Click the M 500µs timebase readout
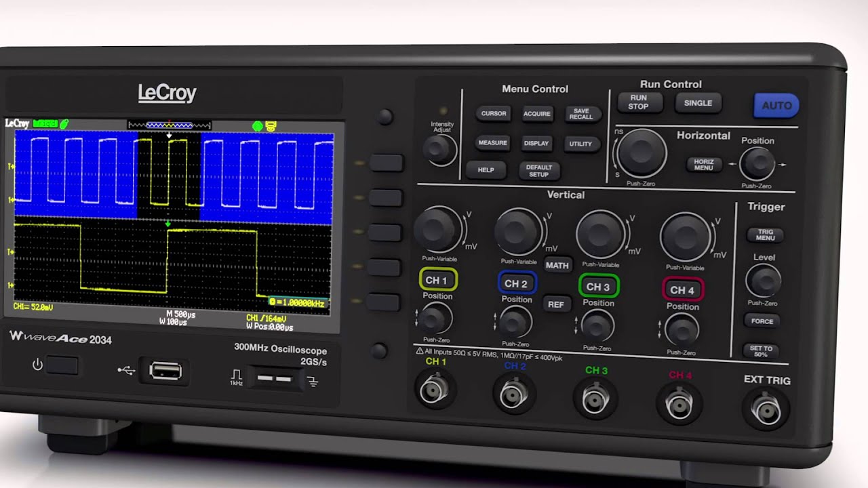Screen dimensions: 868x488 181,314
